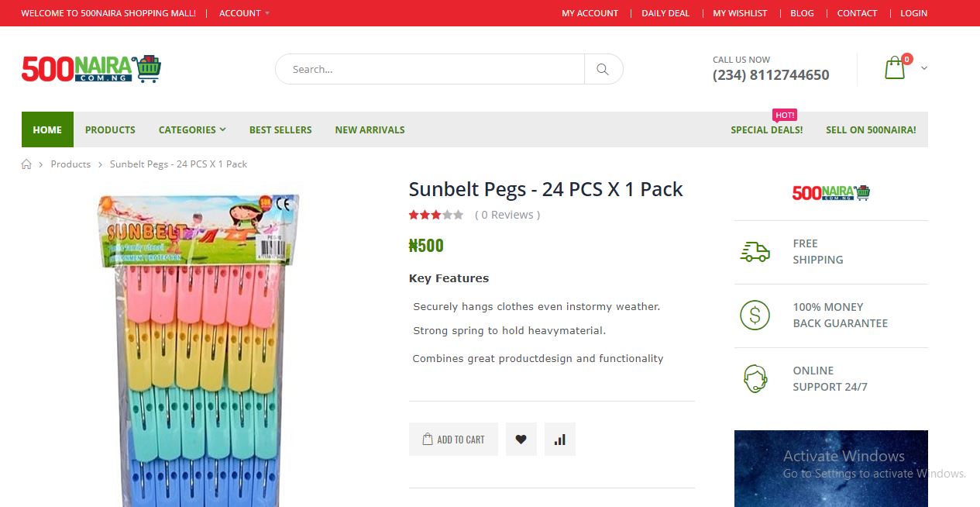Click the product star rating
The width and height of the screenshot is (980, 507).
tap(435, 215)
